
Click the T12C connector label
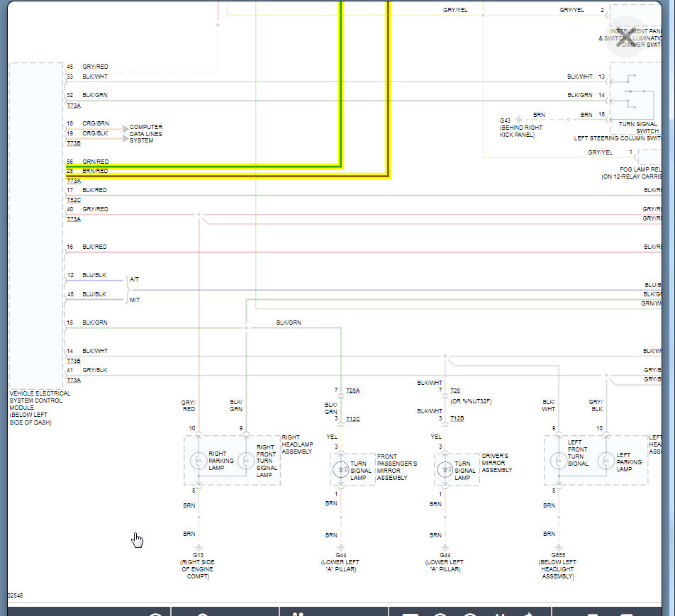[353, 419]
